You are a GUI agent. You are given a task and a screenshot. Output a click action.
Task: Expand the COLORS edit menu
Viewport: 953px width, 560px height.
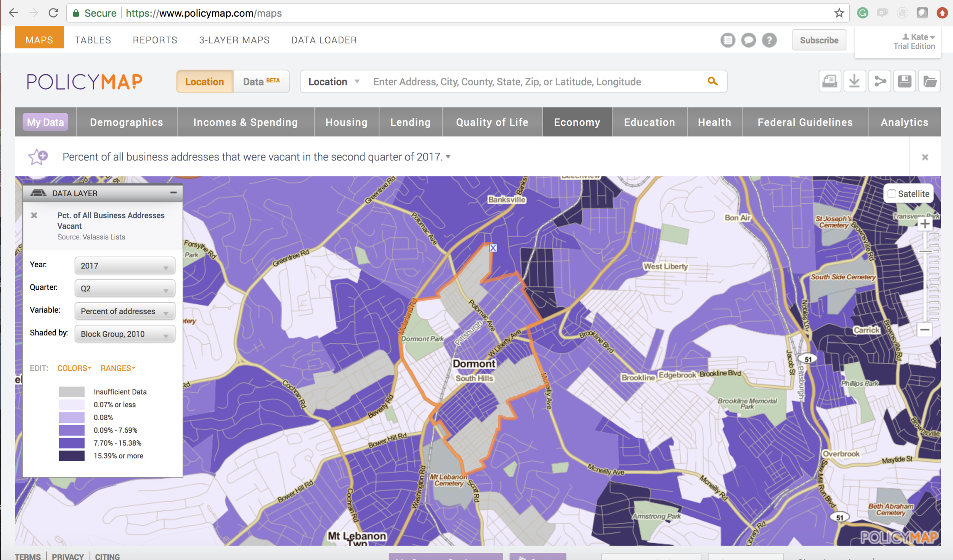[x=74, y=368]
